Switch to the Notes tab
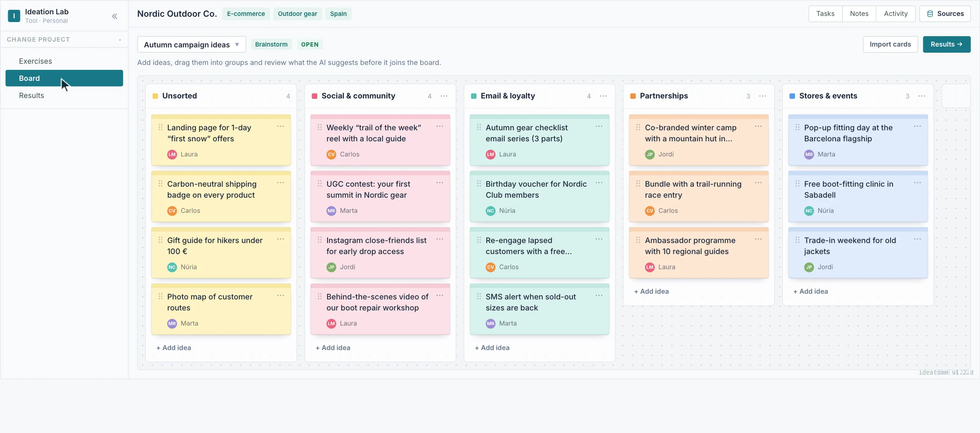Screen dimensions: 980x433 tap(859, 13)
